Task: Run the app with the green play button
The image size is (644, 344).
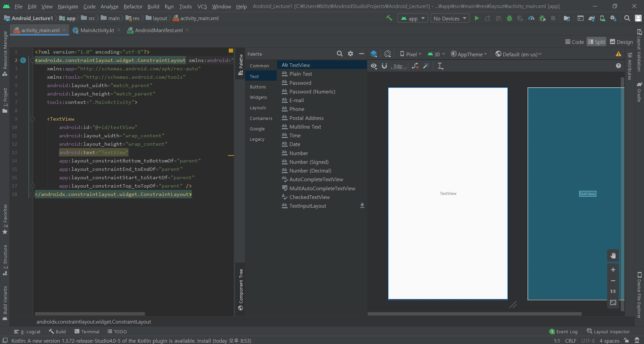Action: (477, 18)
